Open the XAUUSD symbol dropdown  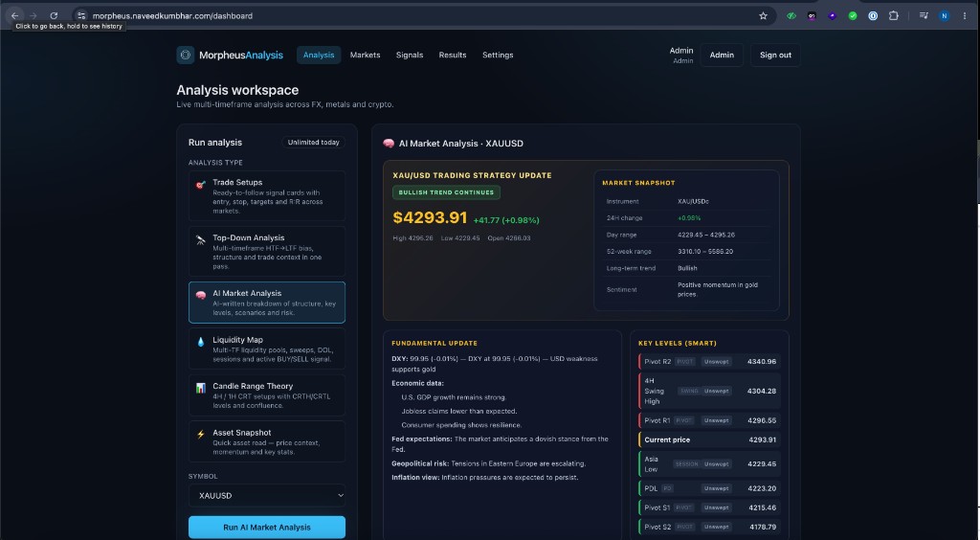[267, 496]
